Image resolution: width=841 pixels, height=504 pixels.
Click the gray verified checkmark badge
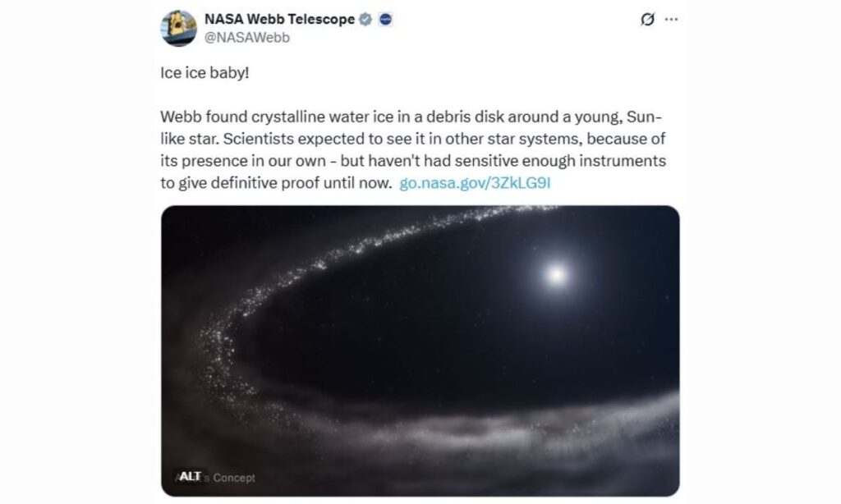[366, 21]
